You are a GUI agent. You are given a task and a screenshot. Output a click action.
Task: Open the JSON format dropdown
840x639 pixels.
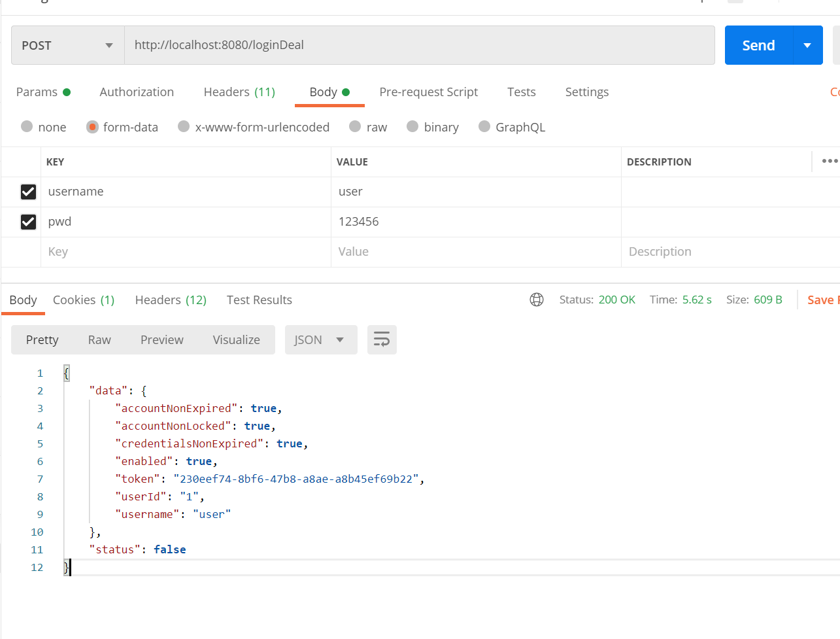coord(321,339)
